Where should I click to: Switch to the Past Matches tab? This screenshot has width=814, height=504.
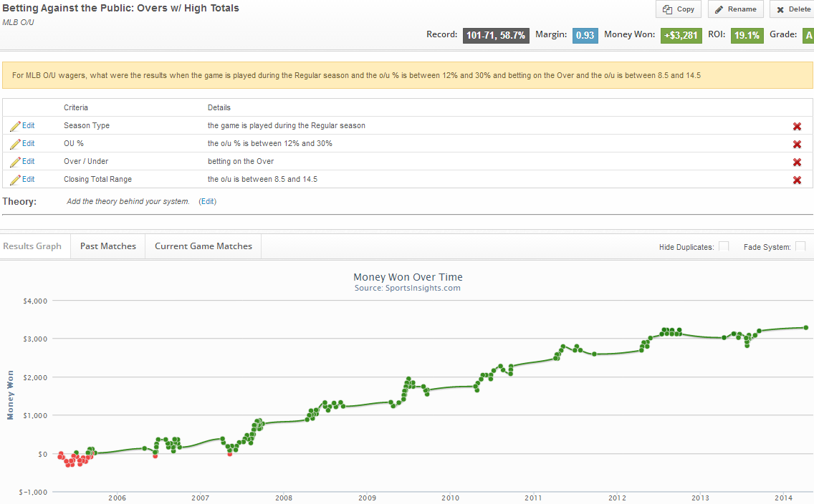pyautogui.click(x=107, y=246)
